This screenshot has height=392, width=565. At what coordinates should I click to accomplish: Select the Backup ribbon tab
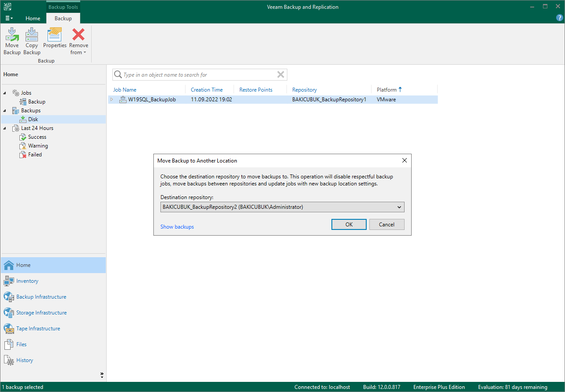63,18
